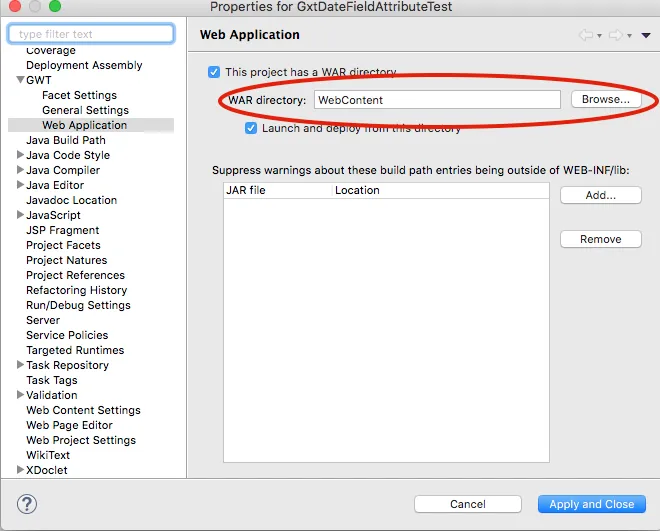Screen dimensions: 660x531
Task: Collapse the GWT tree node
Action: [x=20, y=80]
